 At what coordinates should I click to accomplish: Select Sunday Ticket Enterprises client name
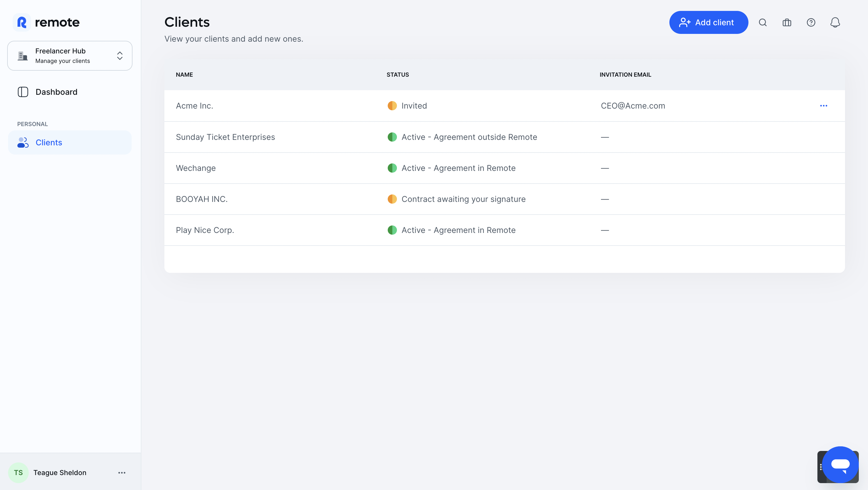coord(225,137)
